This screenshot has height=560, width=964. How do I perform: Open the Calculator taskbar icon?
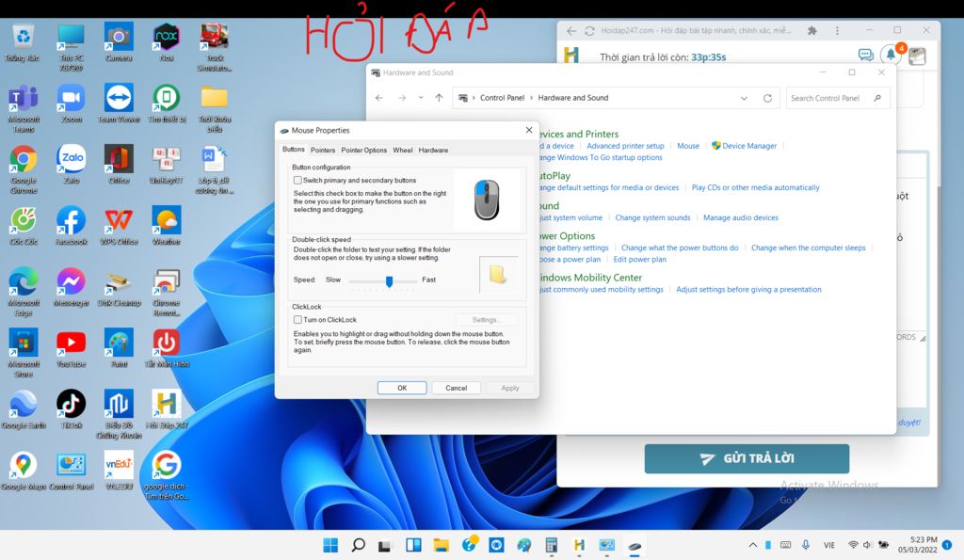(x=552, y=545)
